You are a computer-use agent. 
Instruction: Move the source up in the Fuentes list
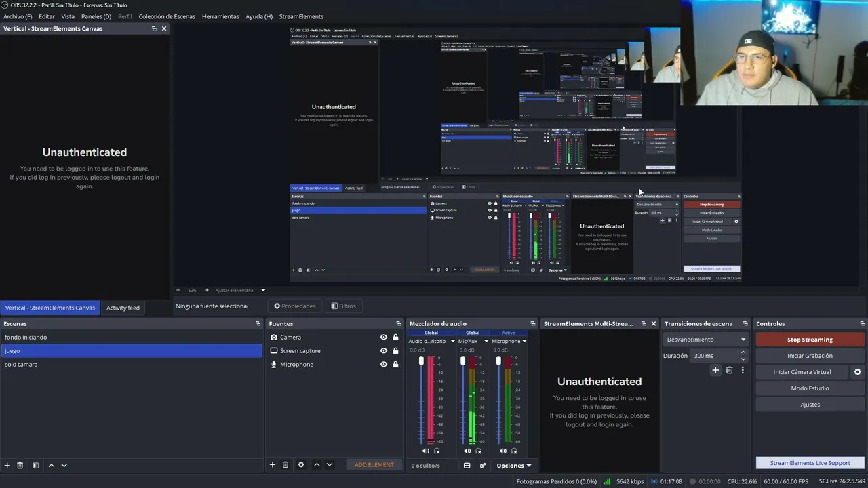[316, 464]
